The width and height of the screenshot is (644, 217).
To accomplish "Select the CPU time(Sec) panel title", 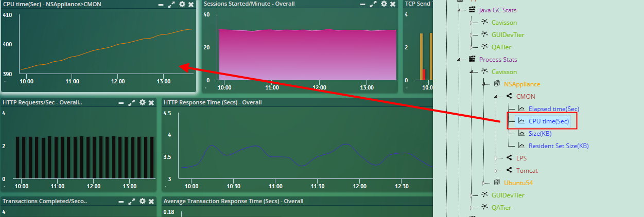I will pyautogui.click(x=53, y=4).
